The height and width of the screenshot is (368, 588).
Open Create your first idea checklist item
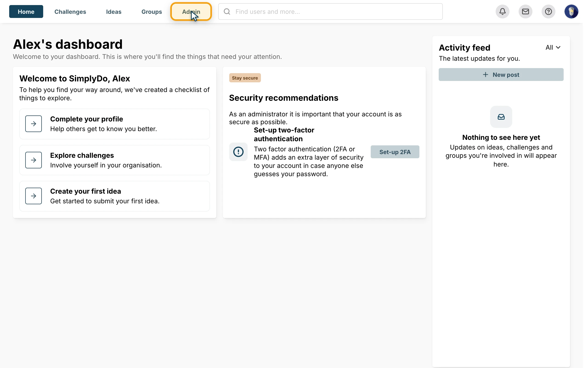point(114,196)
